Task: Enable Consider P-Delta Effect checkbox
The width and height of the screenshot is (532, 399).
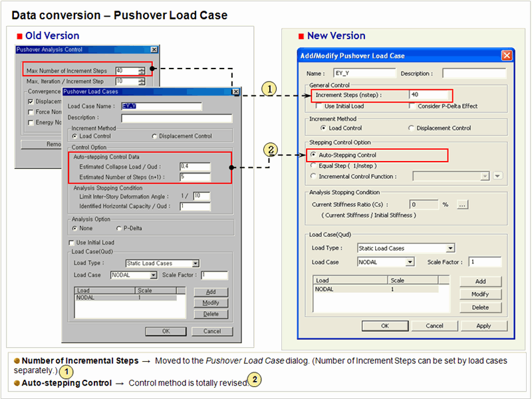Action: coord(412,106)
